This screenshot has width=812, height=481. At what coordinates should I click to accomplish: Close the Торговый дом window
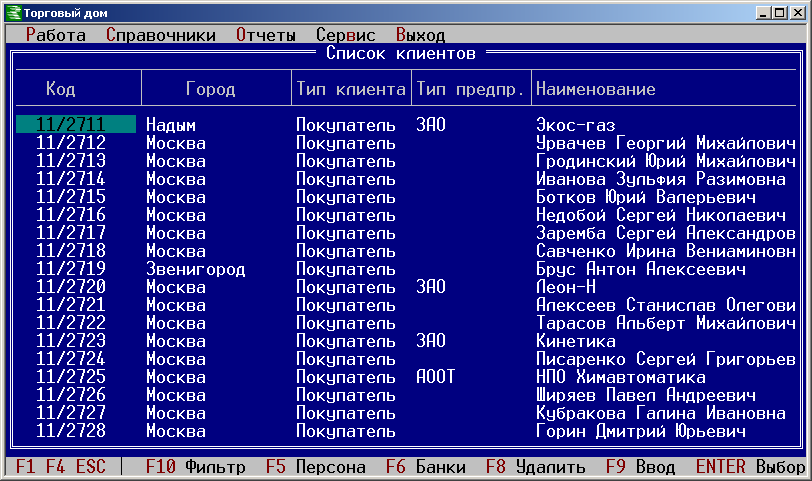798,13
